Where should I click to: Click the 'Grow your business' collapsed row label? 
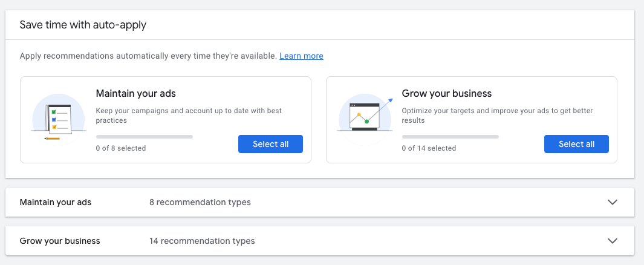click(60, 241)
